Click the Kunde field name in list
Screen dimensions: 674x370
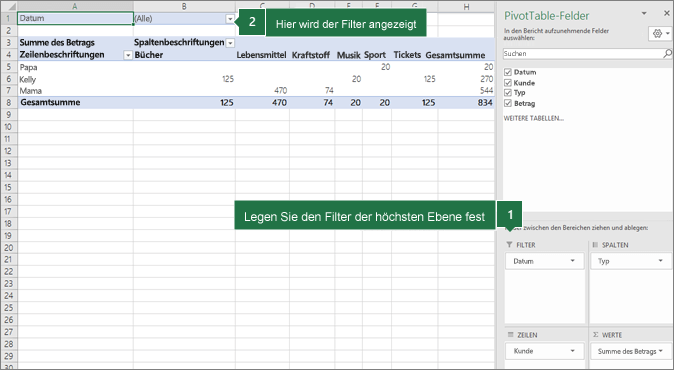tap(524, 83)
